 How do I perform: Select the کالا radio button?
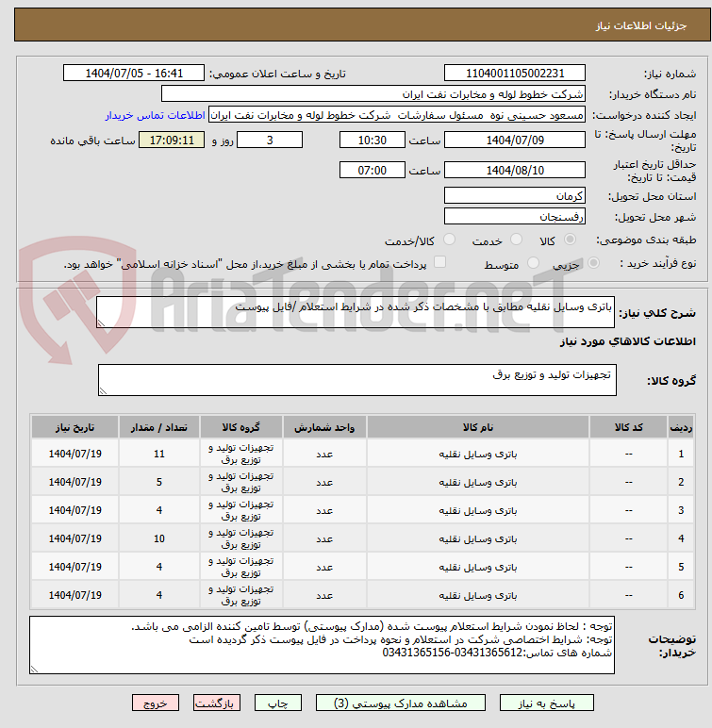[x=570, y=240]
